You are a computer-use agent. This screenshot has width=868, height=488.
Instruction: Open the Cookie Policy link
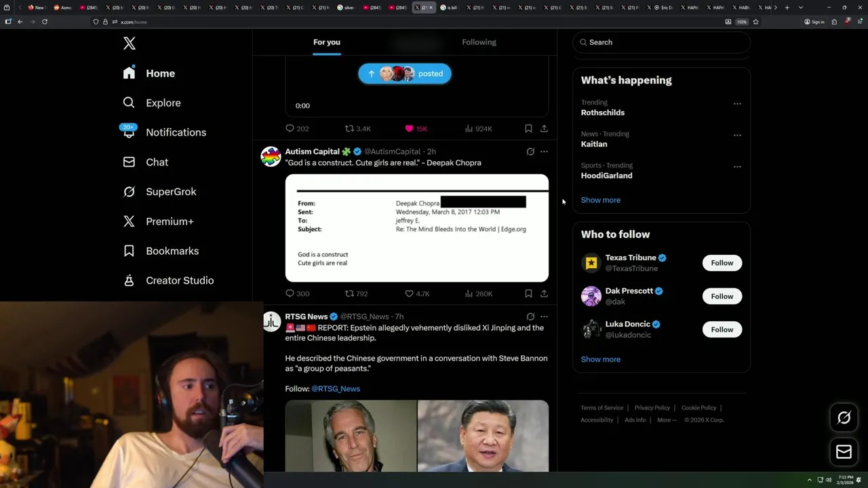(x=699, y=408)
